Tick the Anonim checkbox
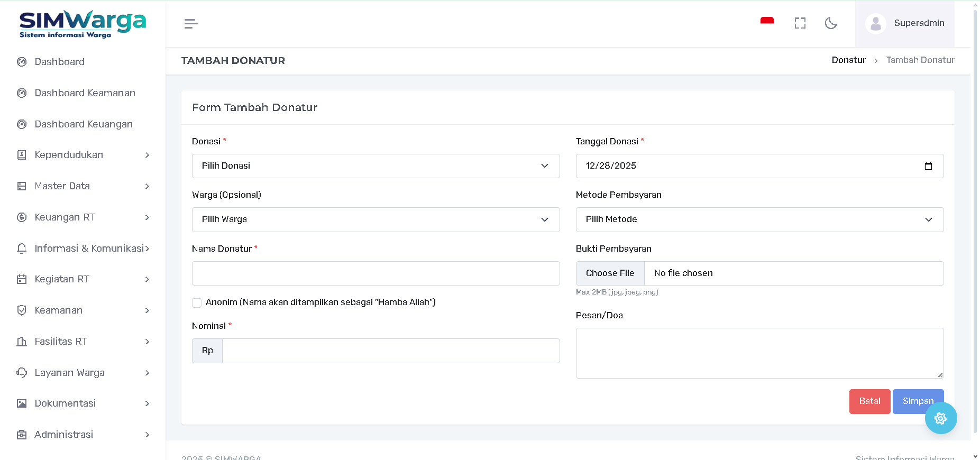Viewport: 980px width, 460px height. pos(197,303)
